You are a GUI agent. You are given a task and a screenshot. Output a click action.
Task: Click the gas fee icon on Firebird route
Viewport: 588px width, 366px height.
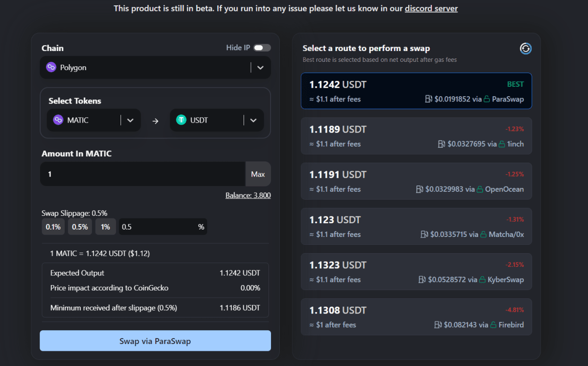tap(438, 325)
